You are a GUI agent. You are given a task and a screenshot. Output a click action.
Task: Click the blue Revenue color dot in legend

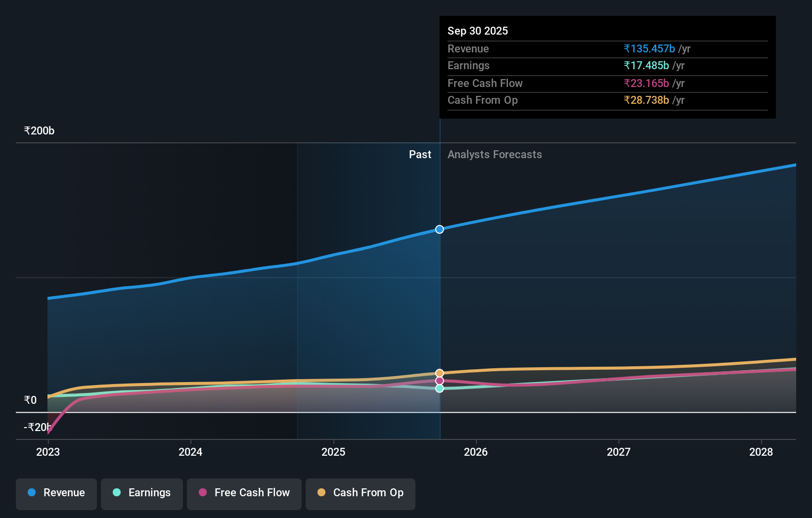(31, 493)
